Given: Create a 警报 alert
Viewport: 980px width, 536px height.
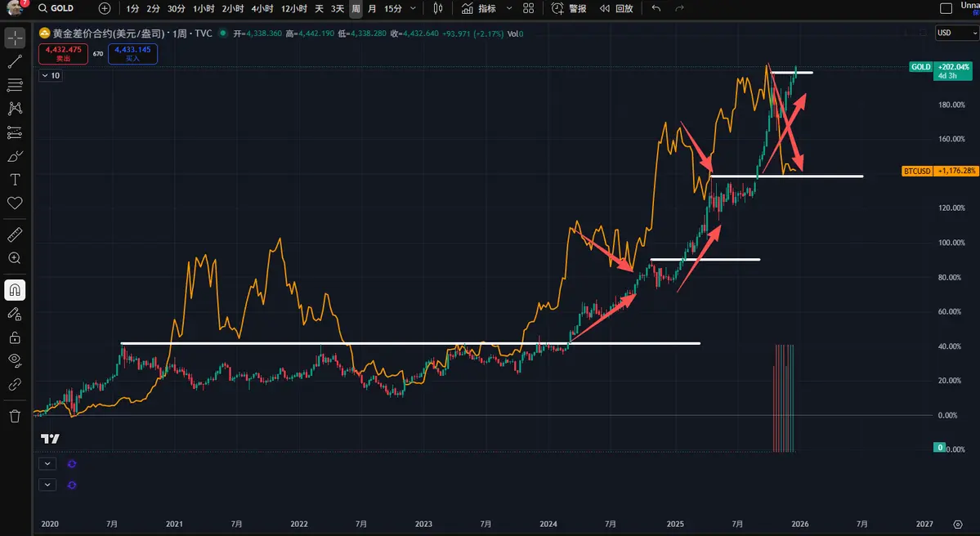Looking at the screenshot, I should point(569,8).
